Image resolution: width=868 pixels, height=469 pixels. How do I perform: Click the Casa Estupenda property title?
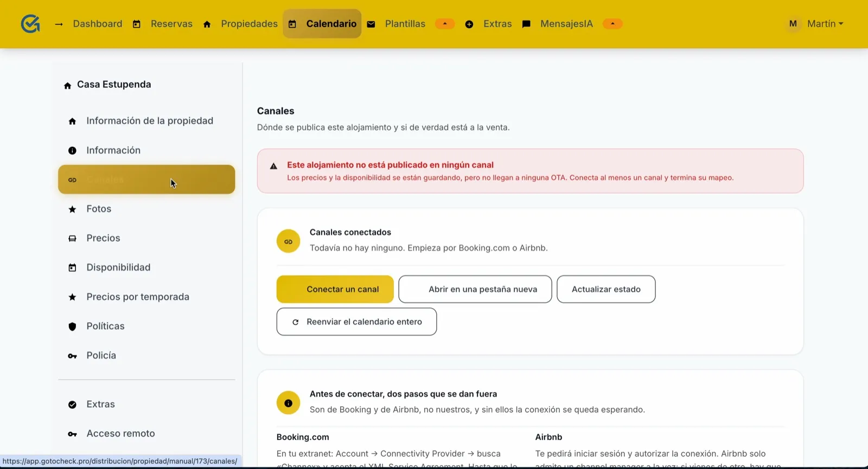coord(114,85)
